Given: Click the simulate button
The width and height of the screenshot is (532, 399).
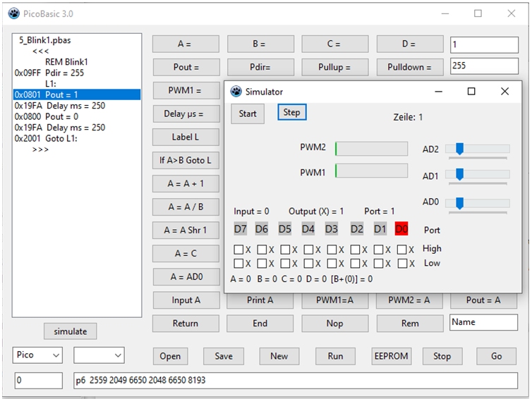Looking at the screenshot, I should [71, 331].
